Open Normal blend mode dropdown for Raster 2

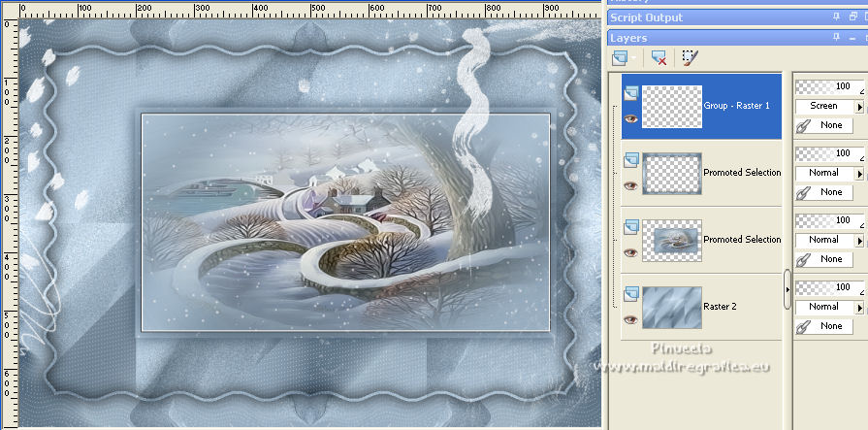pos(859,307)
